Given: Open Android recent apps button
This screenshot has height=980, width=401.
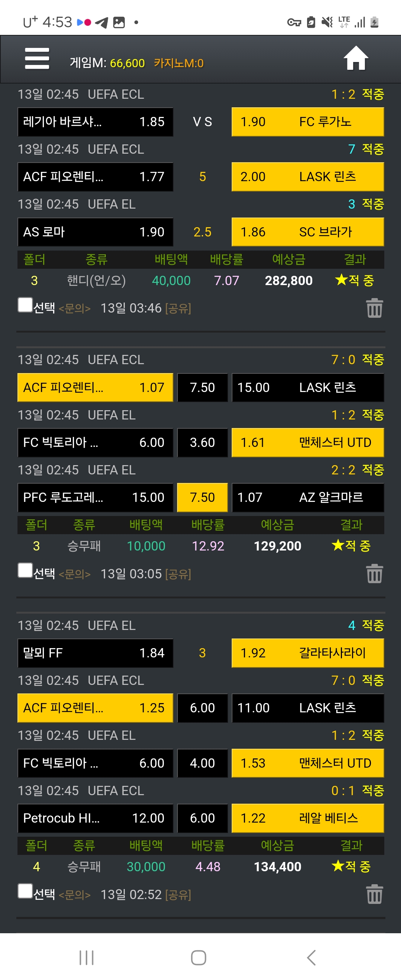Looking at the screenshot, I should (87, 958).
